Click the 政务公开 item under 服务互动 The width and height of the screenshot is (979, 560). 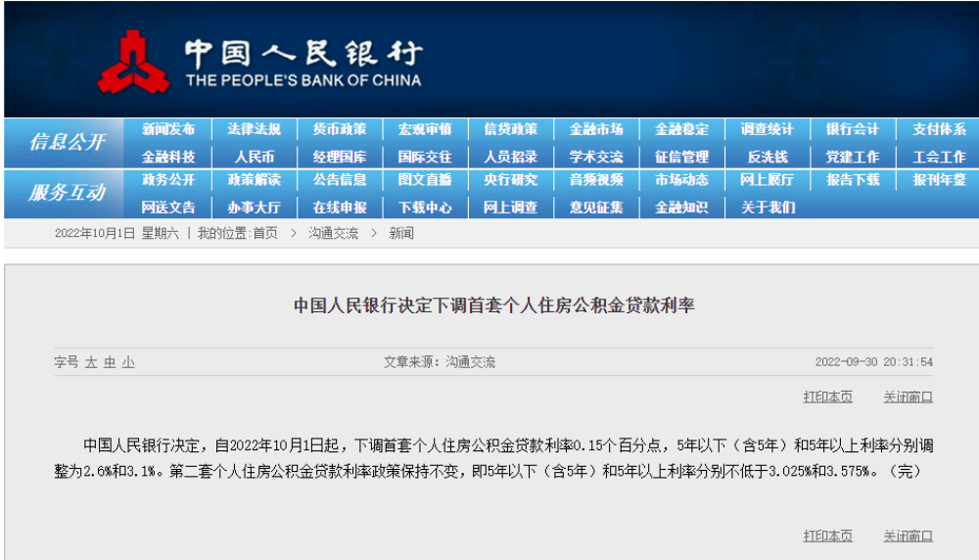point(168,180)
